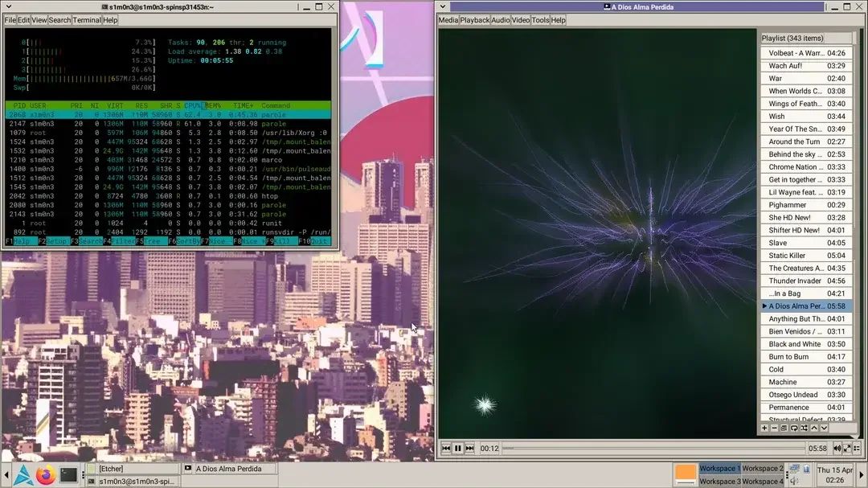Click the volume speaker icon in player
868x488 pixels.
tap(837, 449)
